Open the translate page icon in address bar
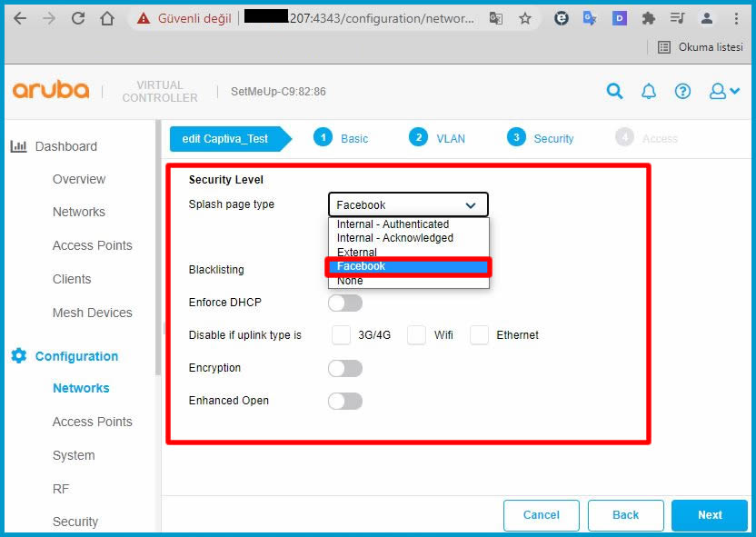 tap(495, 19)
